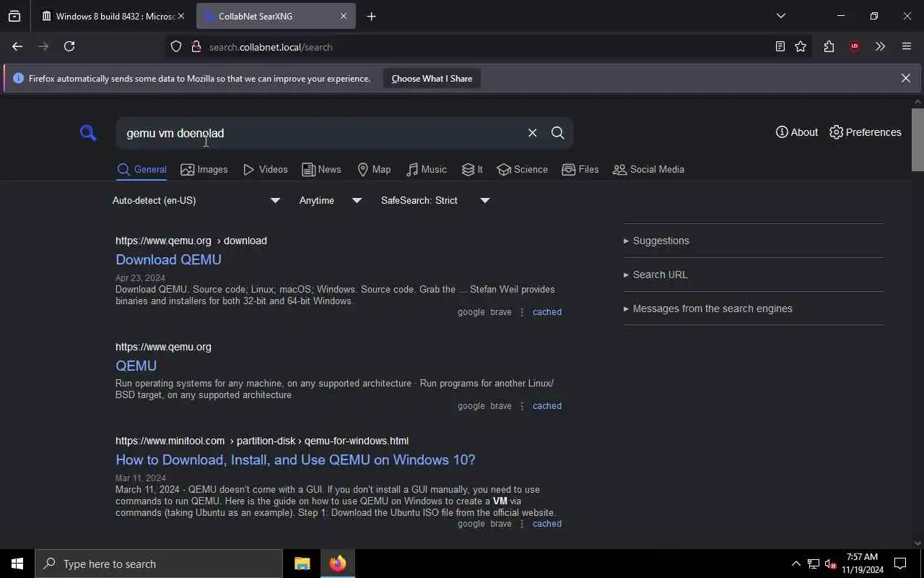Open a new browser tab

(x=371, y=16)
